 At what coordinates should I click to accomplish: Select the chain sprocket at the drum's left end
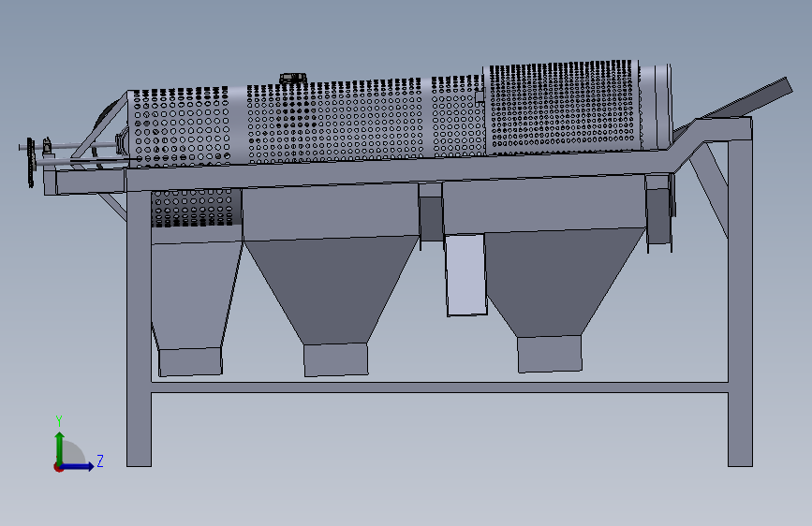point(31,162)
